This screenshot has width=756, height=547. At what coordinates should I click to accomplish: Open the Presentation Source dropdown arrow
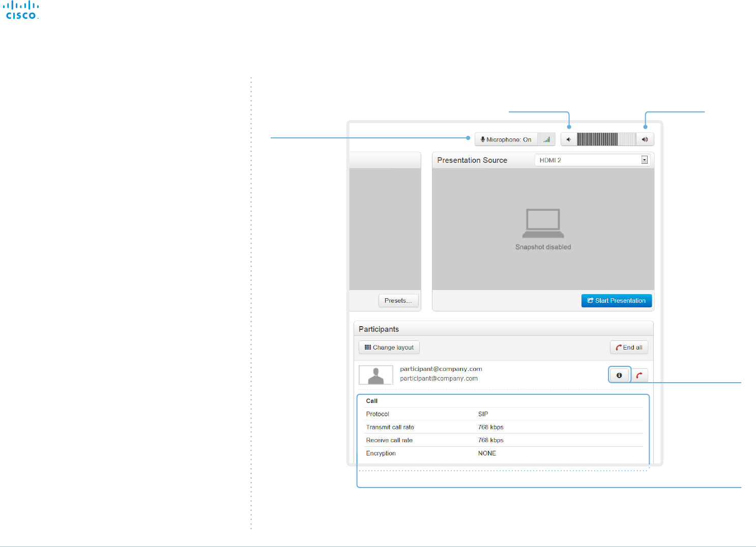(645, 160)
